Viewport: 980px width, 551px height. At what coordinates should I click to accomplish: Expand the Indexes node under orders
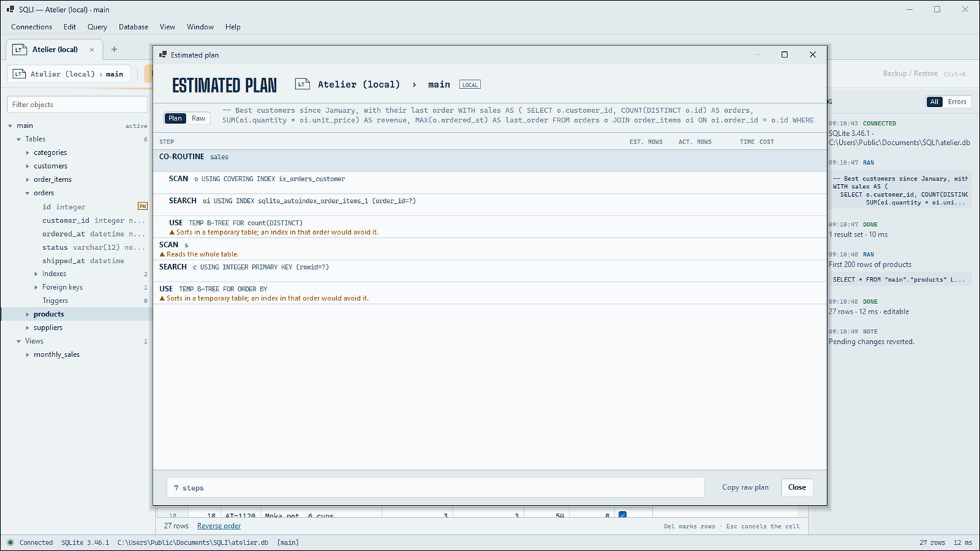(x=36, y=274)
